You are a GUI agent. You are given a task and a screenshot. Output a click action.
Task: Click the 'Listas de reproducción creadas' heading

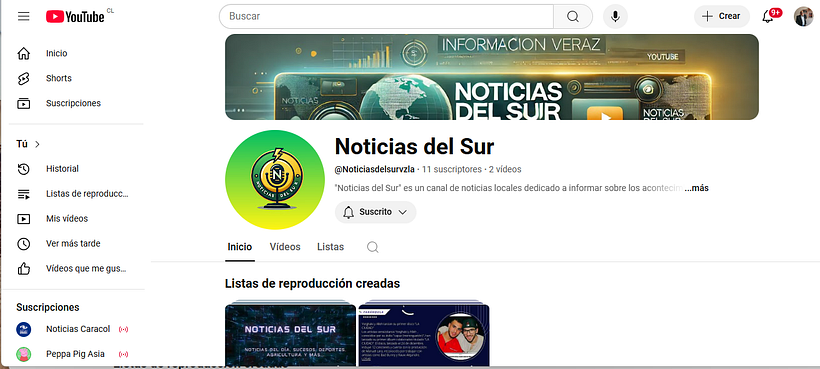(312, 284)
